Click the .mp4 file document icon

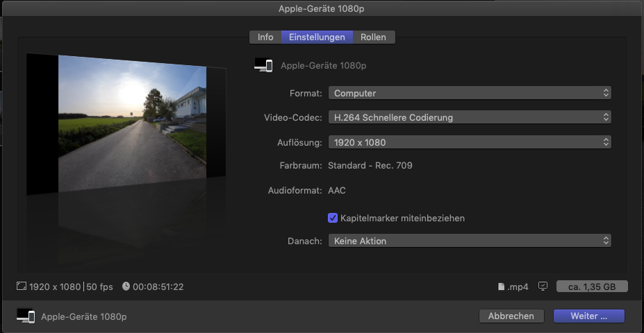(x=501, y=286)
